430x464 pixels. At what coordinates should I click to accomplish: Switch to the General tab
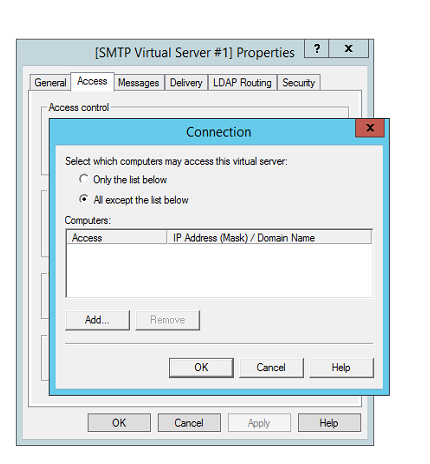(50, 83)
